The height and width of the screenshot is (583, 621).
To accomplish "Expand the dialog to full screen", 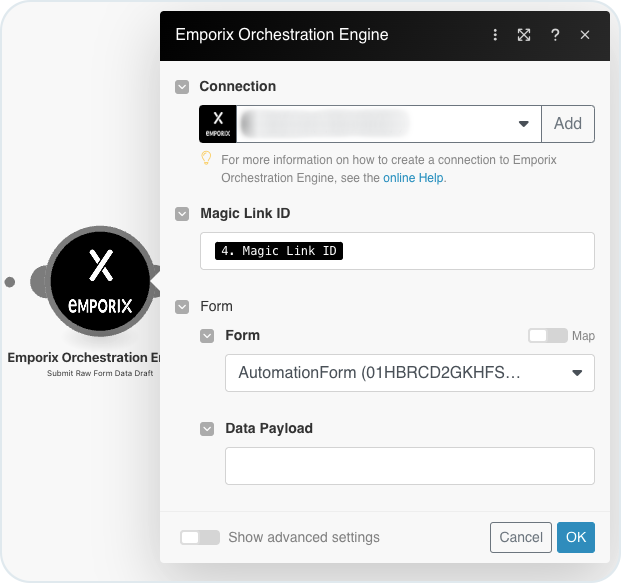I will (x=524, y=35).
